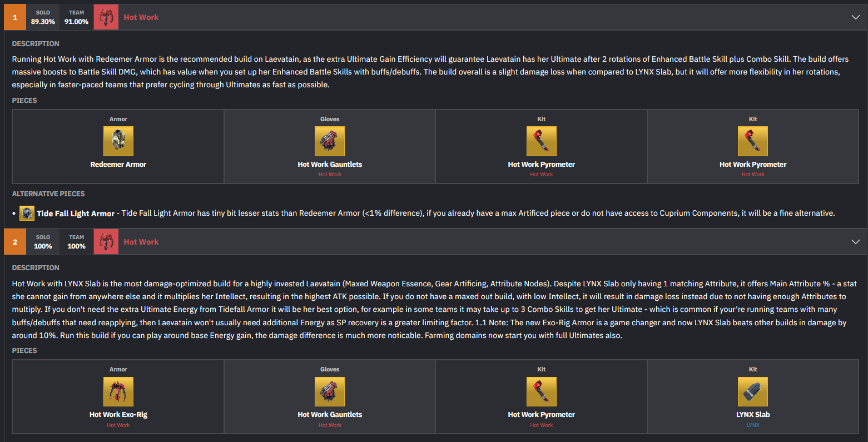Viewport: 868px width, 442px height.
Task: Click the "Hot Work" title of the rank 1 build
Action: coord(141,17)
